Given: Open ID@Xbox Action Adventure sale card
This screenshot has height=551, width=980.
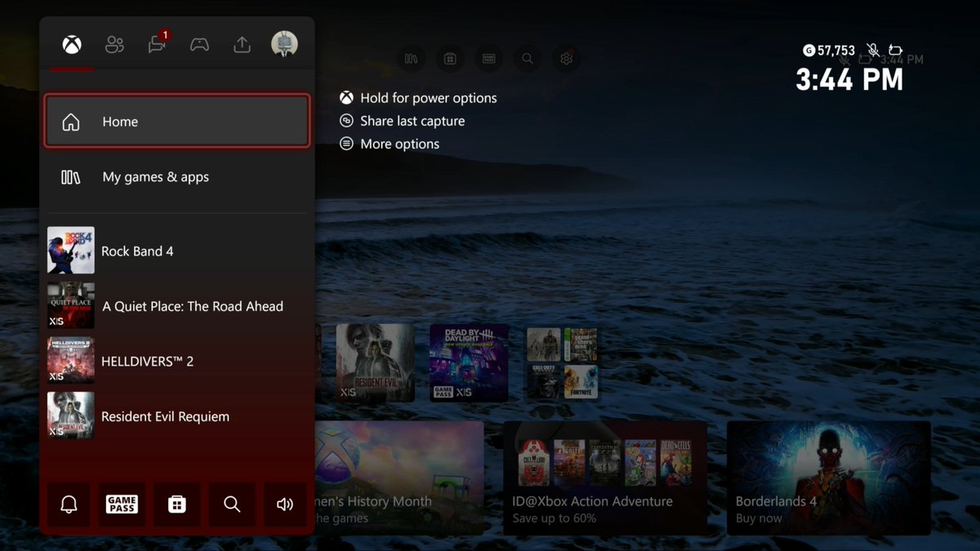Looking at the screenshot, I should point(605,478).
